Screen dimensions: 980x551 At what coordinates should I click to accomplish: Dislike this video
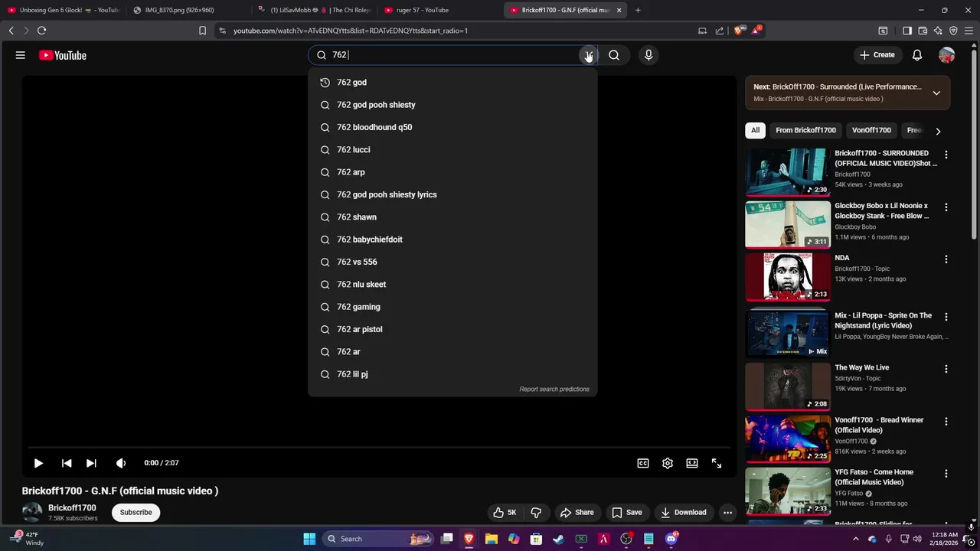(x=537, y=512)
